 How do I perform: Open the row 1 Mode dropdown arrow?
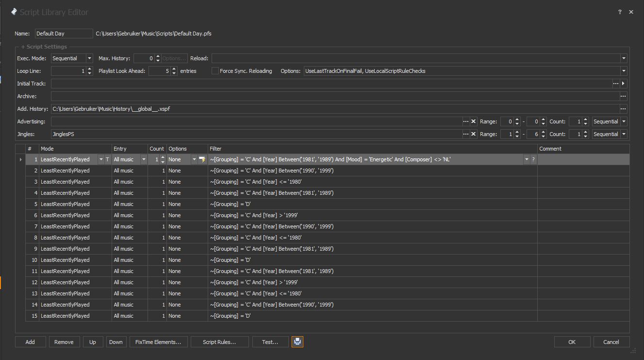click(101, 159)
